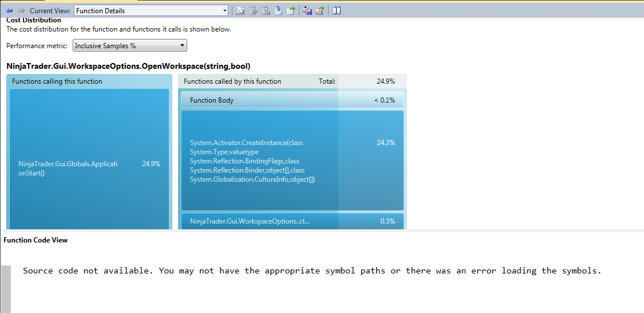Click the Total 24.9% value in the header
Image resolution: width=644 pixels, height=313 pixels.
pos(386,81)
